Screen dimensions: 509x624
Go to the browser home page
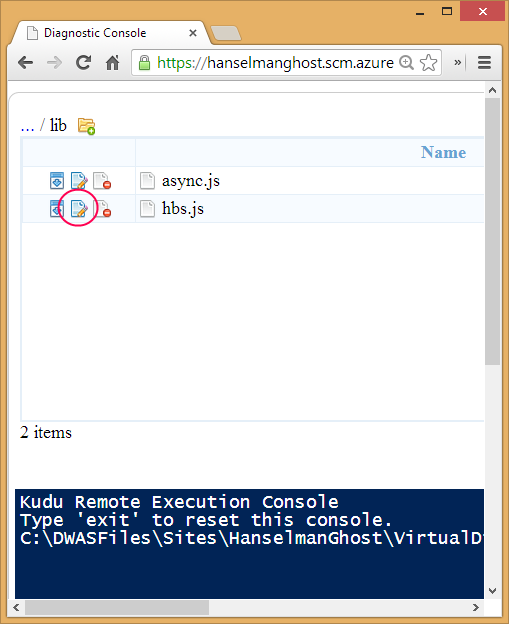click(x=113, y=62)
